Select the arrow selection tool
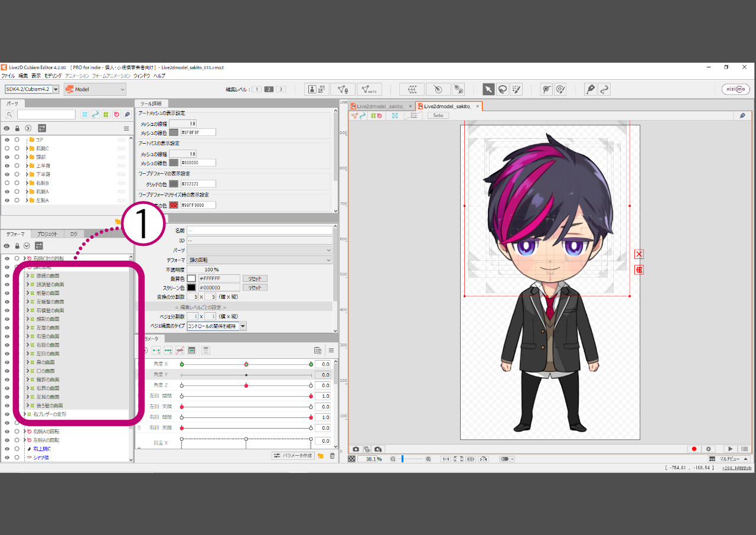 coord(488,89)
